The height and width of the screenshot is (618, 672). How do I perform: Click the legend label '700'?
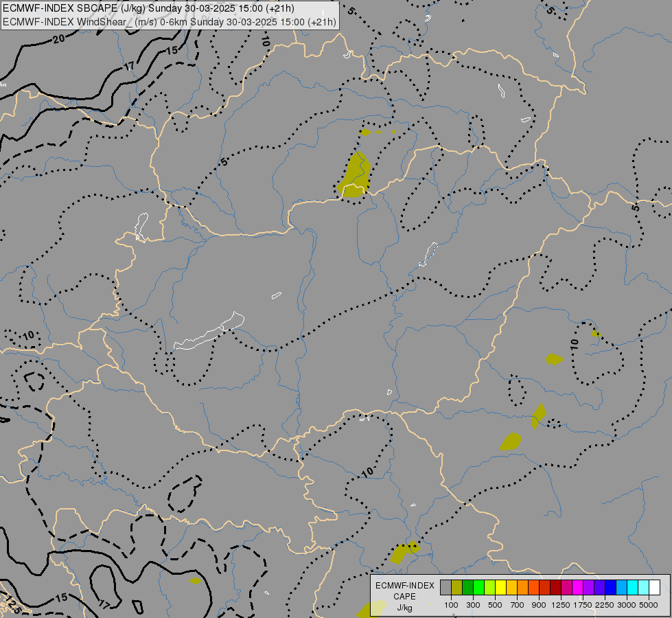(517, 605)
